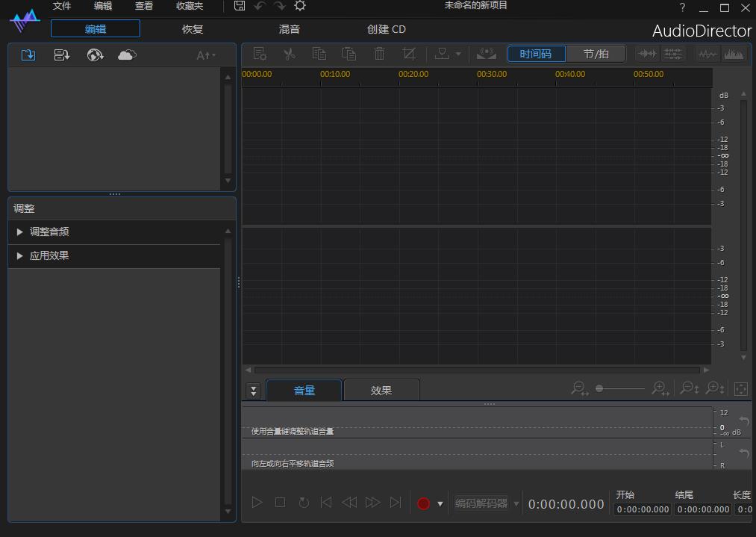Enable 时间码 timecode display
This screenshot has width=756, height=537.
coord(534,53)
